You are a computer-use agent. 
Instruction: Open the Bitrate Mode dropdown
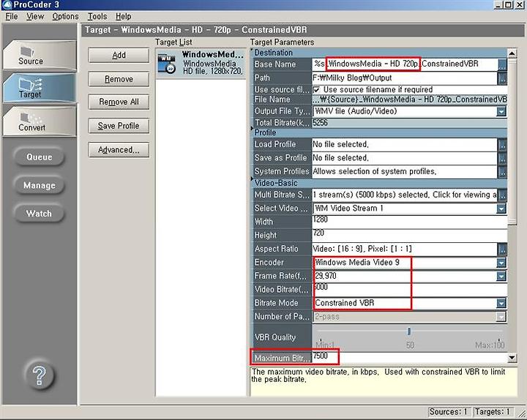pos(501,303)
